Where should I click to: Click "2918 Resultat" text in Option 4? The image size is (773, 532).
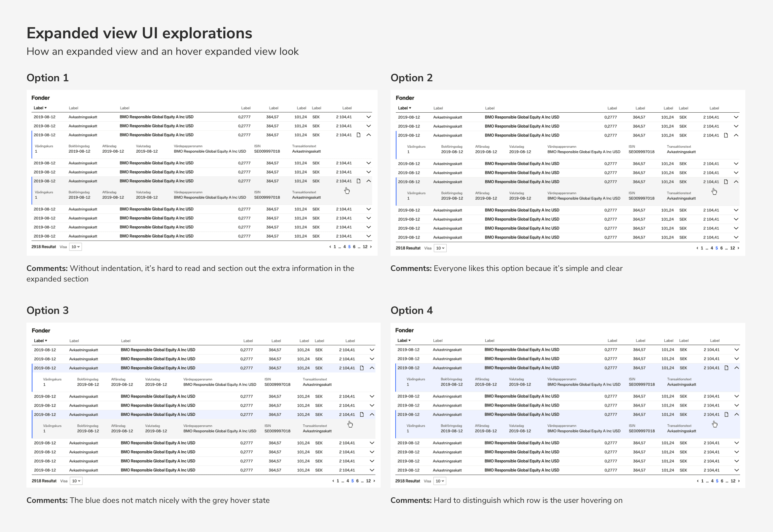pyautogui.click(x=408, y=481)
